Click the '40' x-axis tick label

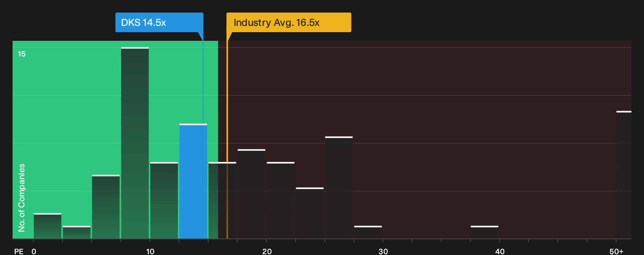pyautogui.click(x=500, y=251)
